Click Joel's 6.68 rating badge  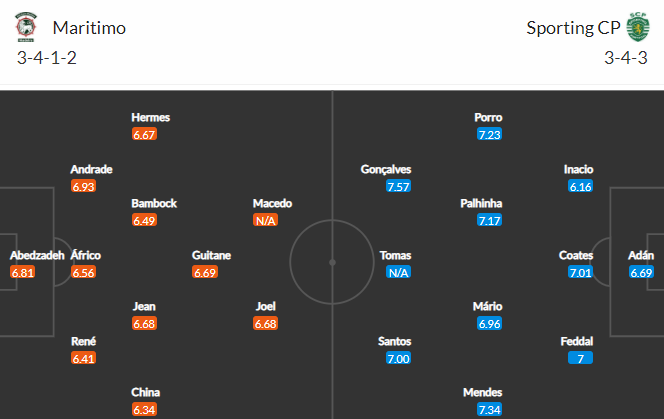tap(266, 323)
